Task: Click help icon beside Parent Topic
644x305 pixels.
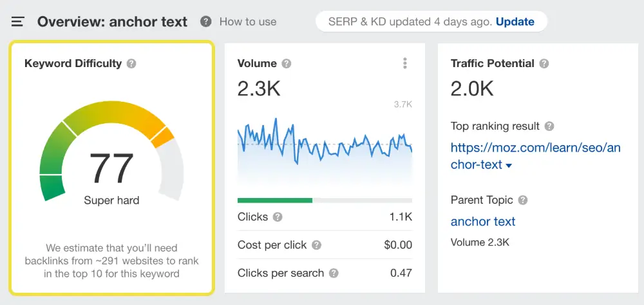Action: pyautogui.click(x=523, y=200)
